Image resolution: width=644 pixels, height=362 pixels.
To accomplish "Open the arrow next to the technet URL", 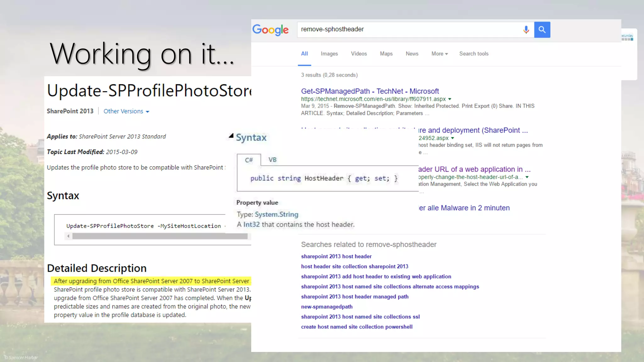I will [x=450, y=99].
